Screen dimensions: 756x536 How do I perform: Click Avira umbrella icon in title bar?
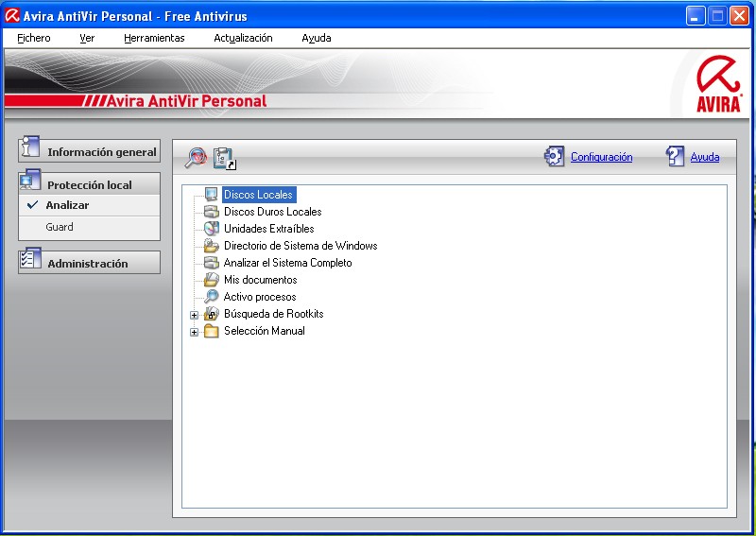[11, 15]
